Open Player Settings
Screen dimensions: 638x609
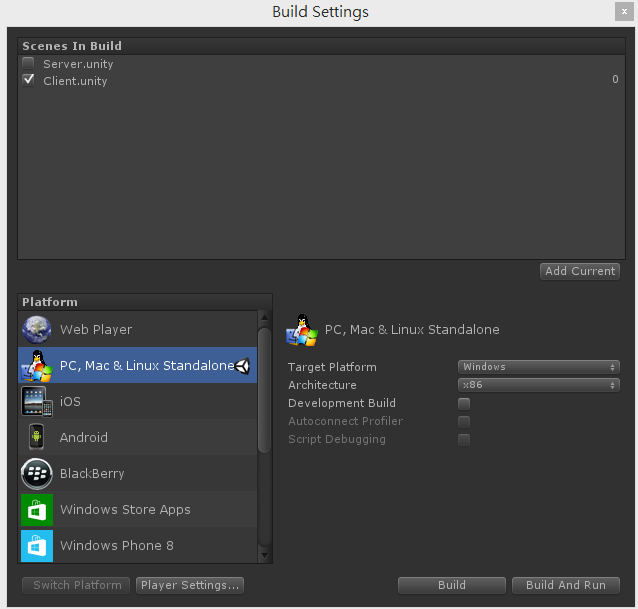click(x=190, y=585)
